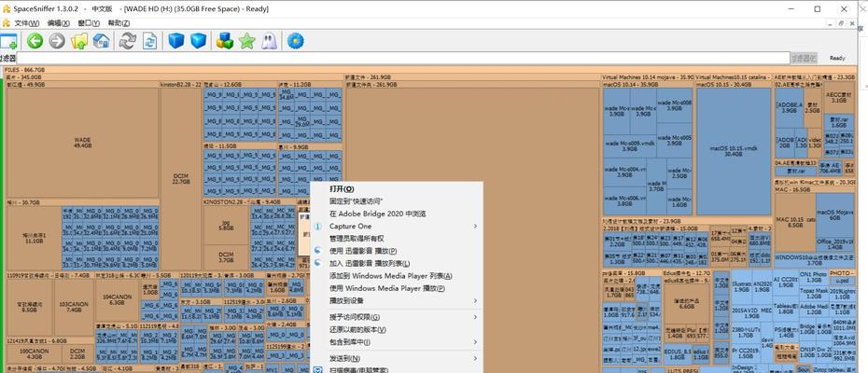
Task: Select the DCIM 22.7GB block
Action: [x=181, y=179]
